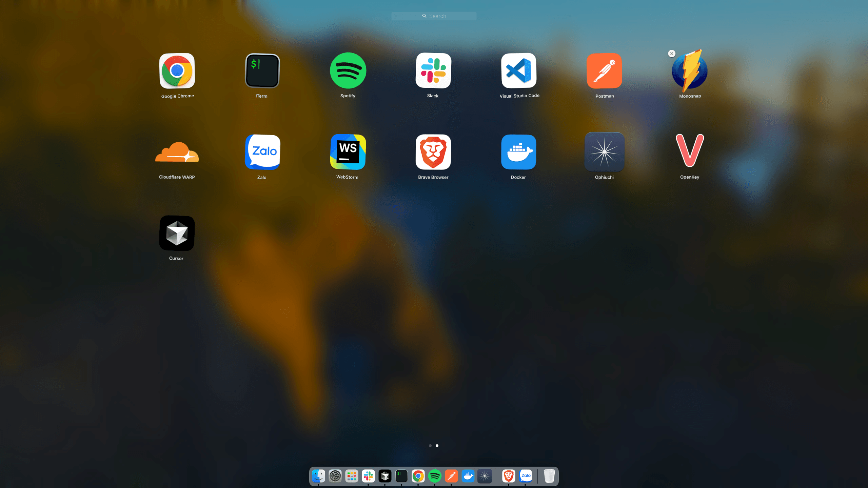Screen dimensions: 868x488
Task: Launch Docker
Action: tap(519, 152)
